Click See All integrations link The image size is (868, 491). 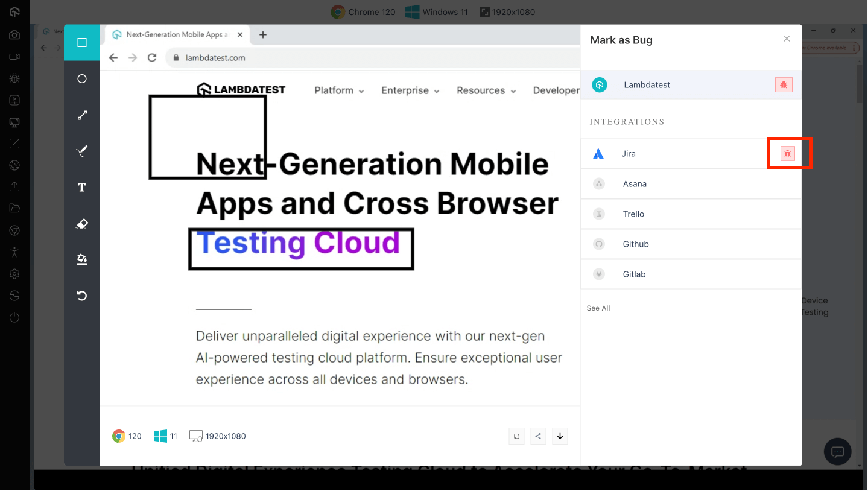[598, 308]
